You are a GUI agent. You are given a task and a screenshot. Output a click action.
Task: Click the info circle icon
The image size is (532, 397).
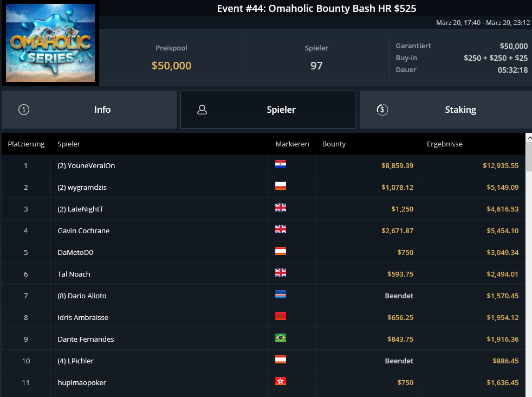coord(24,110)
